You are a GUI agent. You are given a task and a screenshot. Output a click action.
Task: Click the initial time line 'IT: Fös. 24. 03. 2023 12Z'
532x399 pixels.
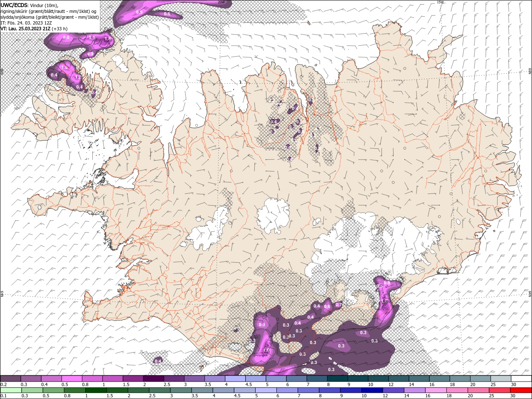[26, 23]
